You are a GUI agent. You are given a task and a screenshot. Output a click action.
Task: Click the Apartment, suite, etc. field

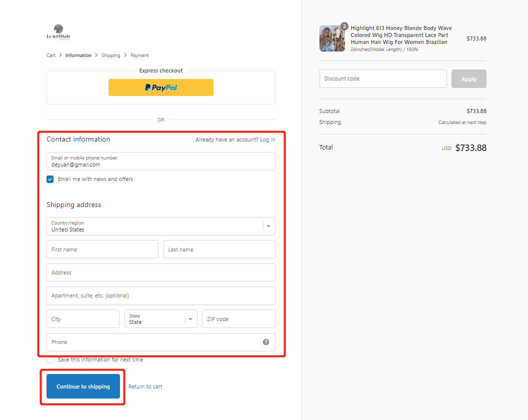[160, 295]
